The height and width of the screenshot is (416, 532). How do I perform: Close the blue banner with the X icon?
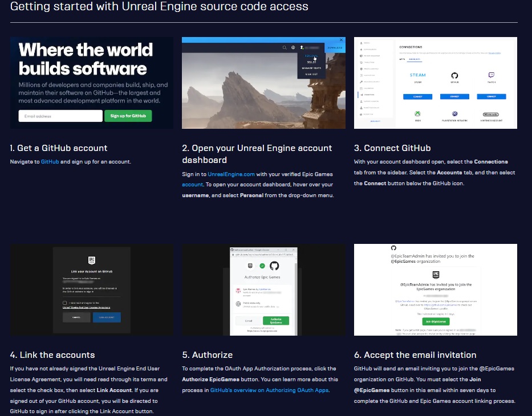pos(342,40)
